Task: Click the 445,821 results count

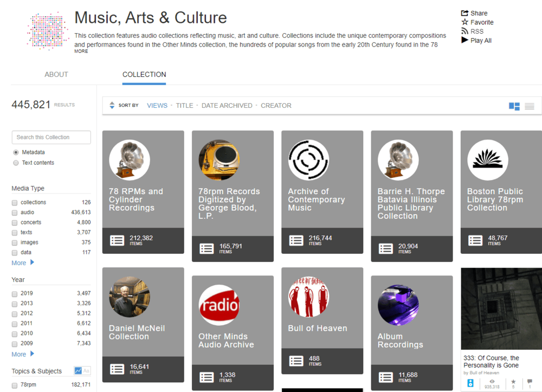Action: point(31,105)
